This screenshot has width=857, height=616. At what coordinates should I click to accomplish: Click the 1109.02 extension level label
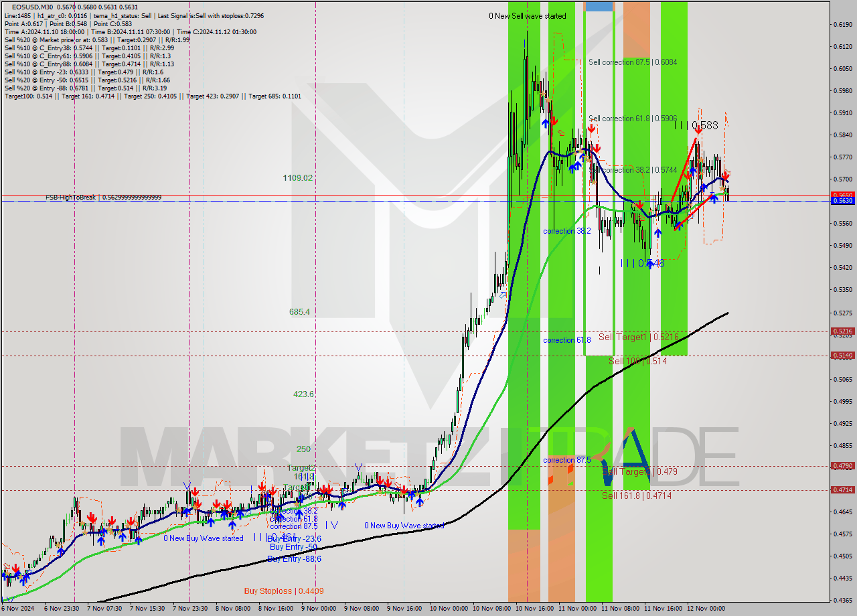tap(298, 178)
